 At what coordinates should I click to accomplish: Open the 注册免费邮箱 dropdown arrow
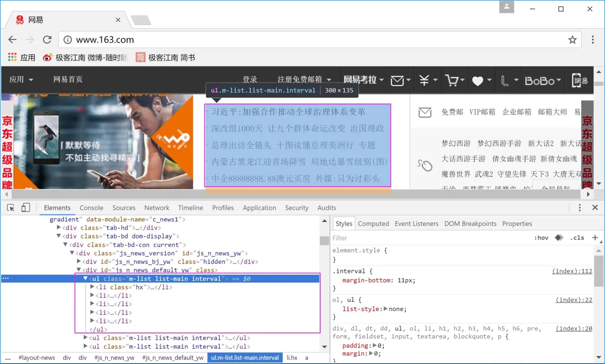pyautogui.click(x=329, y=79)
